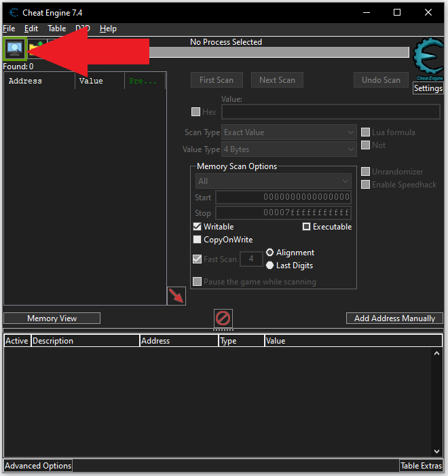The height and width of the screenshot is (476, 448).
Task: Click the Fast Scan alignment number field
Action: pos(251,259)
